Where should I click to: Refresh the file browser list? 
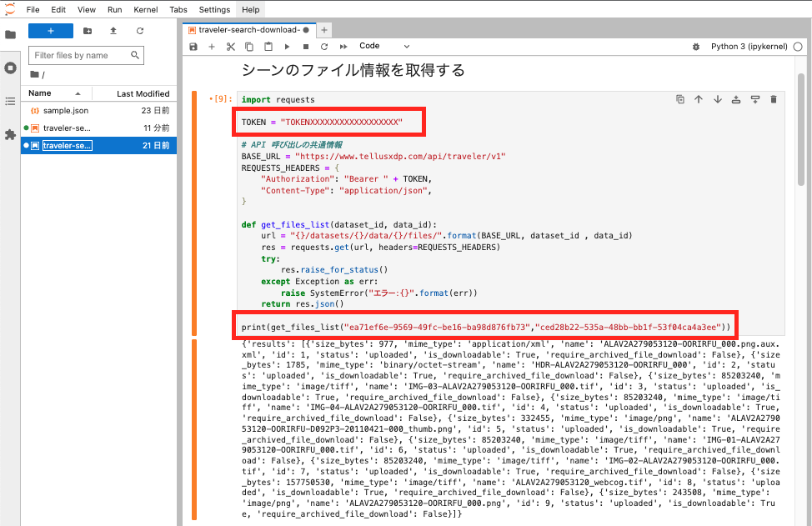tap(140, 31)
